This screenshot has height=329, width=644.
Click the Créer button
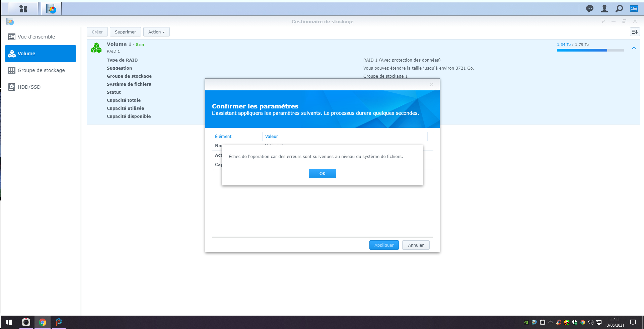[x=97, y=32]
